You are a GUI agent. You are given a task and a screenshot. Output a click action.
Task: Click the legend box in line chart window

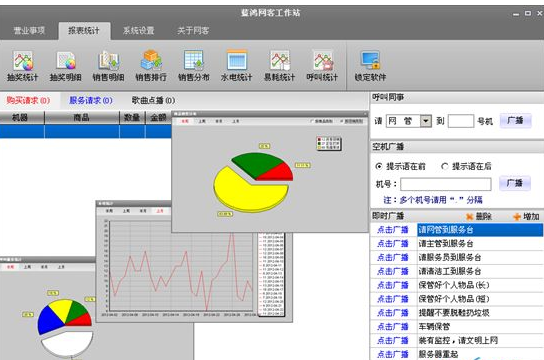coord(272,274)
